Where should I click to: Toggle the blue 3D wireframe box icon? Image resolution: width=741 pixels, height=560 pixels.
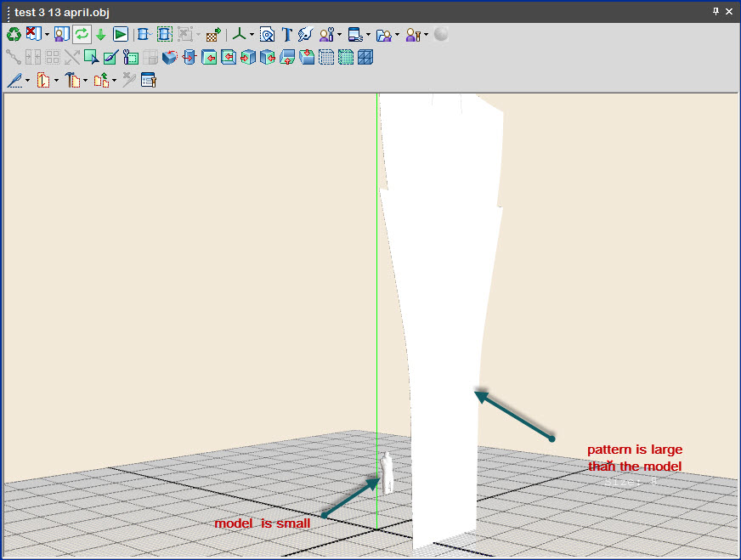pyautogui.click(x=365, y=58)
